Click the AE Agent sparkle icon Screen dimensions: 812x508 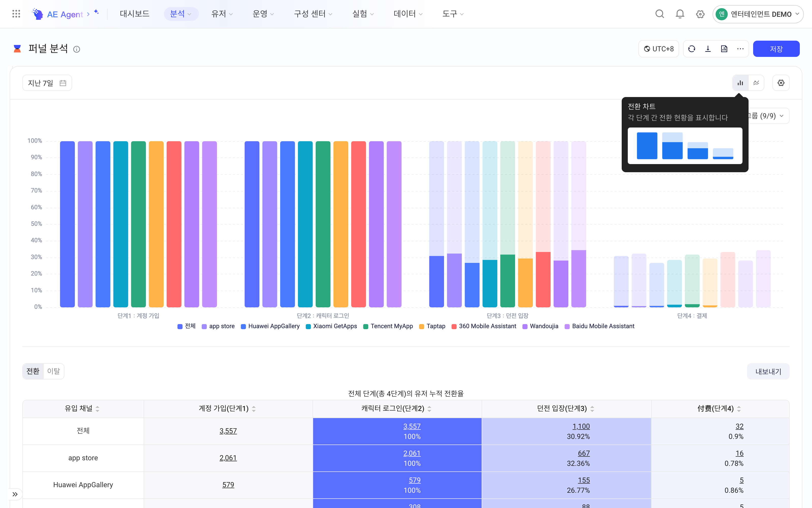(96, 12)
